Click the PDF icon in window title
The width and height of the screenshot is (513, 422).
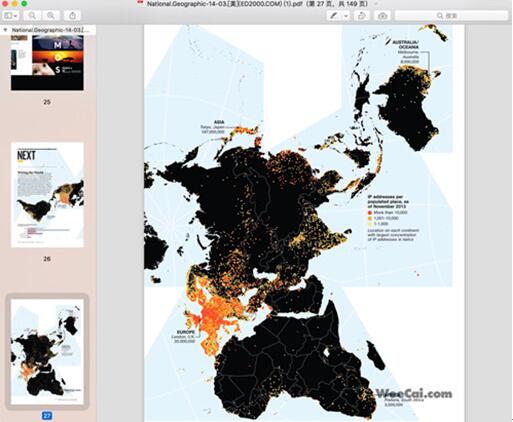pyautogui.click(x=141, y=4)
